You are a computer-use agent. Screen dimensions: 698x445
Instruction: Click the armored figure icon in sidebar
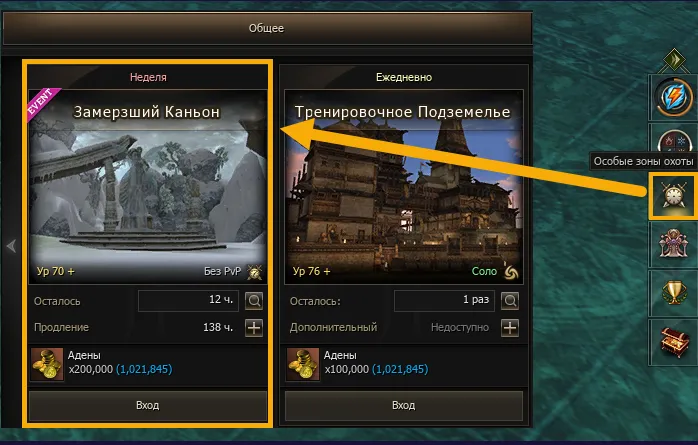click(674, 244)
